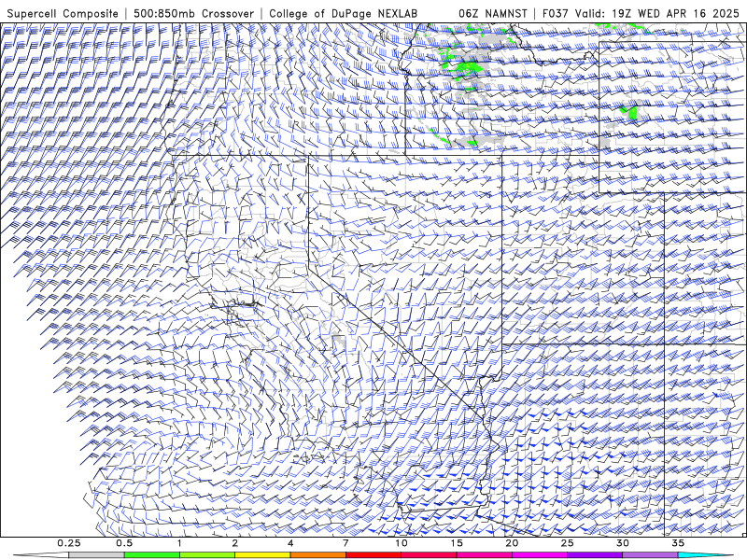Click the '20' color scale label
Viewport: 747px width, 560px height.
click(x=512, y=543)
